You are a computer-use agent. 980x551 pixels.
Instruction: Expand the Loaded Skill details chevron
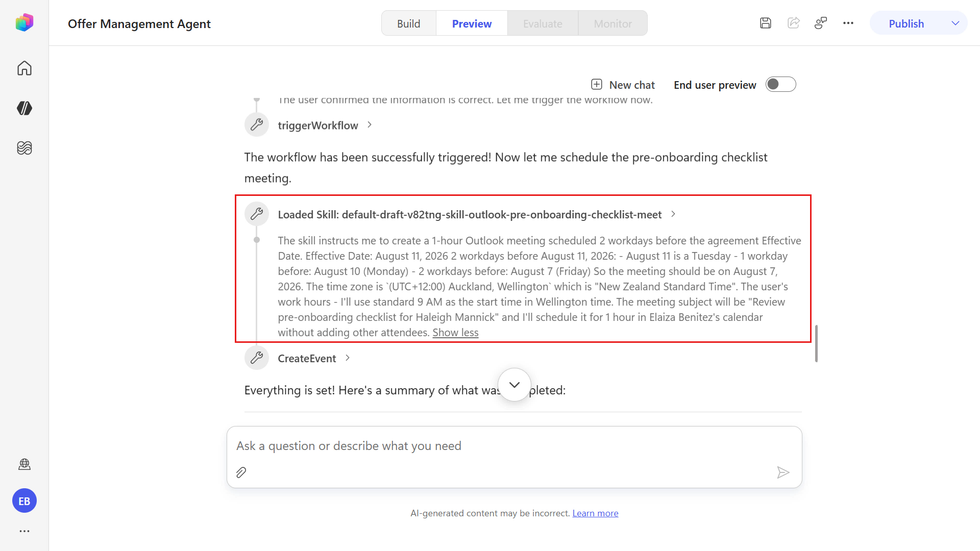(x=673, y=214)
